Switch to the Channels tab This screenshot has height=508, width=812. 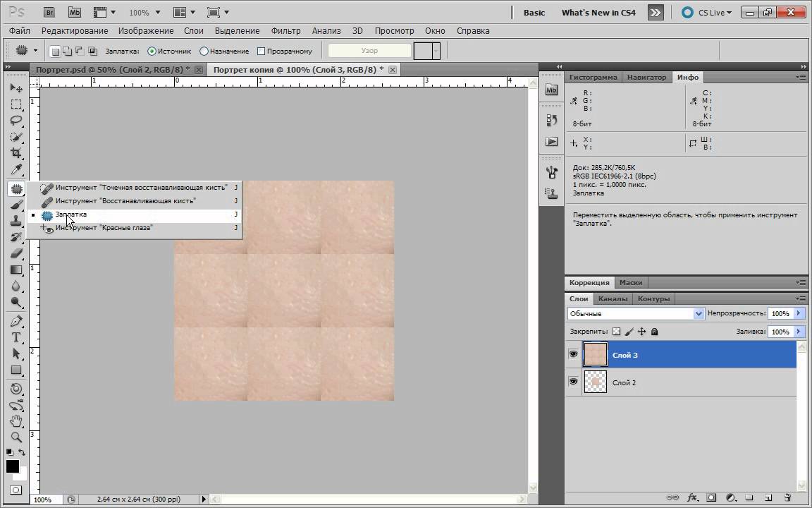(x=613, y=298)
